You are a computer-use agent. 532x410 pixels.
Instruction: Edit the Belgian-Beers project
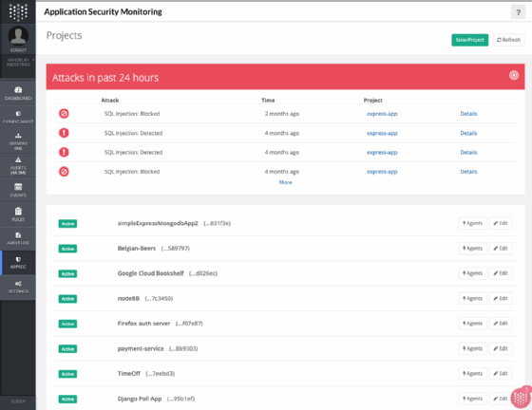(x=501, y=249)
